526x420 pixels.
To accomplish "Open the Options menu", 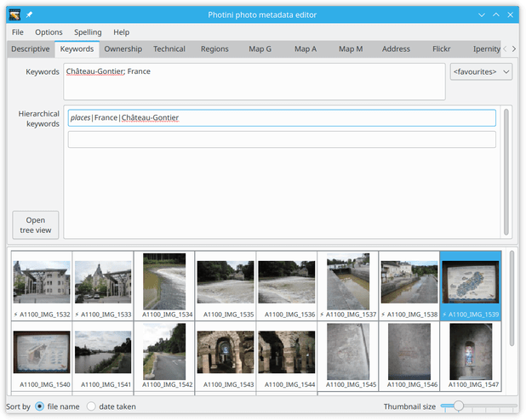I will coord(49,32).
